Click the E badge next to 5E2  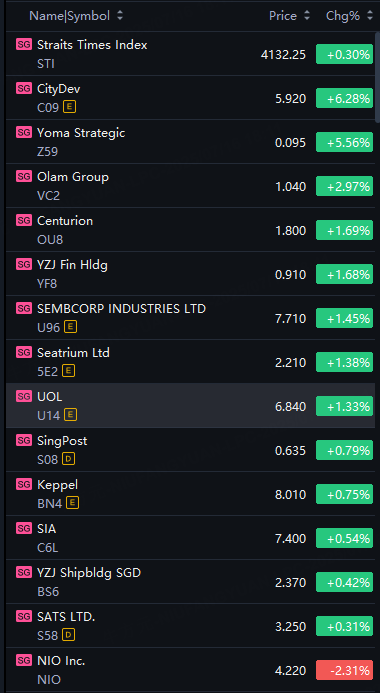[x=68, y=371]
